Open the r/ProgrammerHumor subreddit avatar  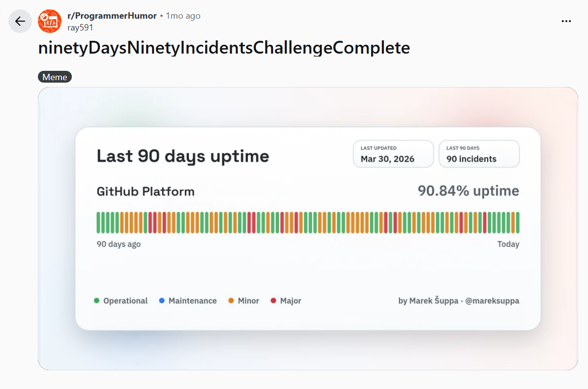coord(50,21)
